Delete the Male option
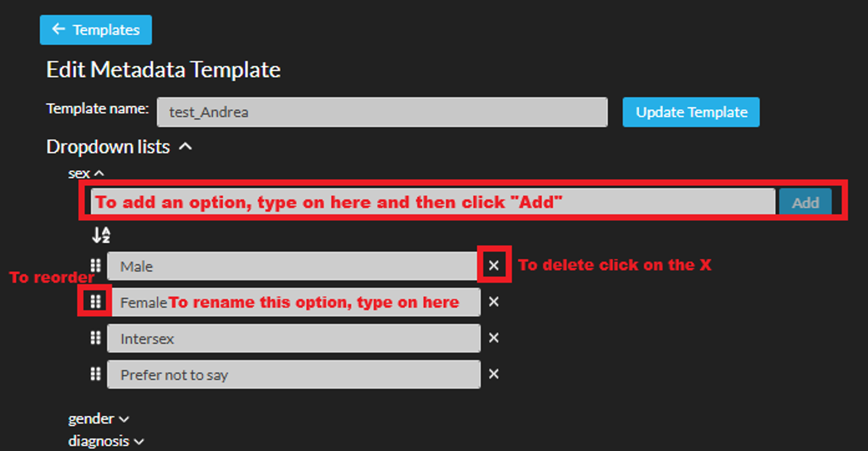 point(493,265)
